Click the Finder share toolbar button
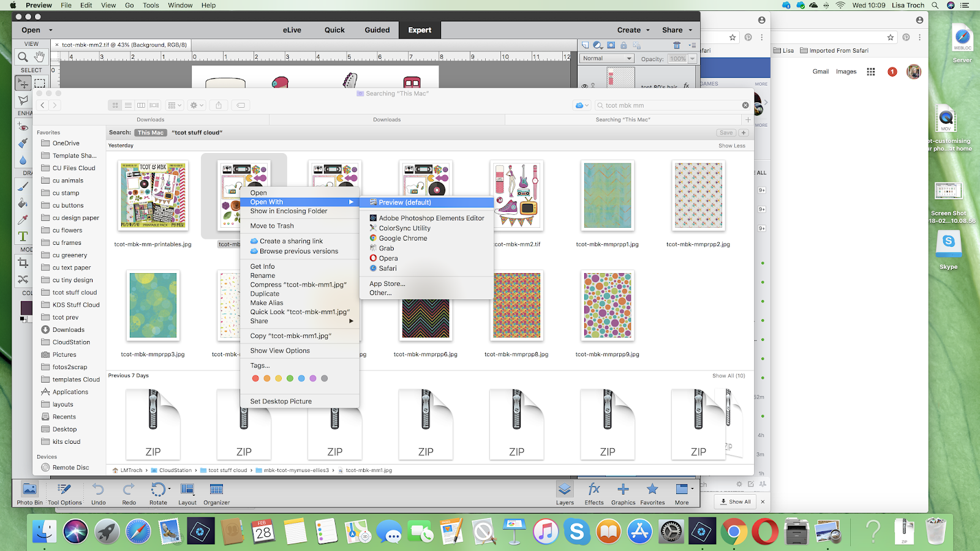The height and width of the screenshot is (551, 980). click(x=219, y=105)
